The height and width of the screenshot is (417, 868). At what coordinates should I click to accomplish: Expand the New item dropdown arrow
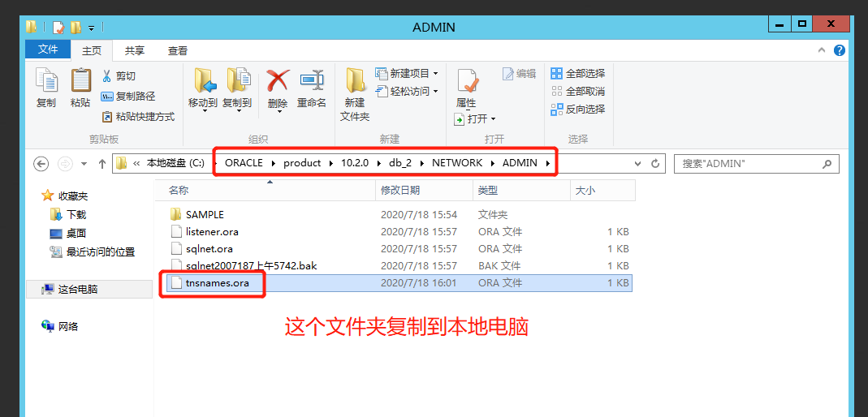(x=435, y=74)
